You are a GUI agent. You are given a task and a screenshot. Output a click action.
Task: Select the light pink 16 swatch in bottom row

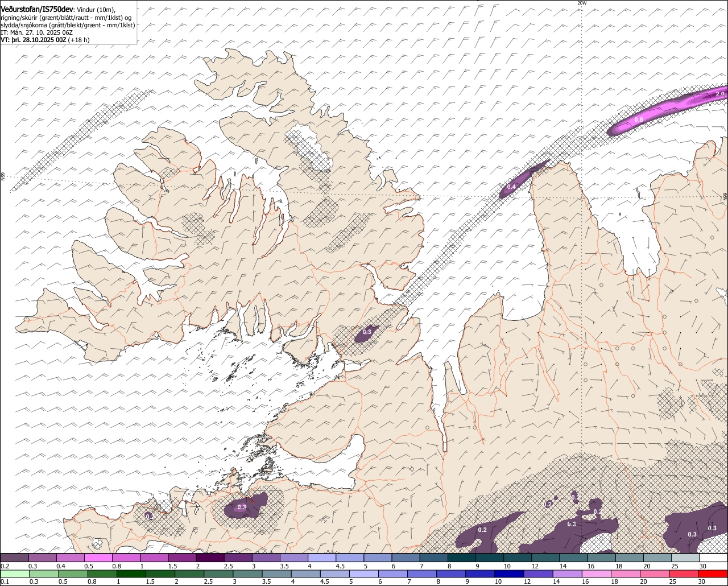point(597,574)
